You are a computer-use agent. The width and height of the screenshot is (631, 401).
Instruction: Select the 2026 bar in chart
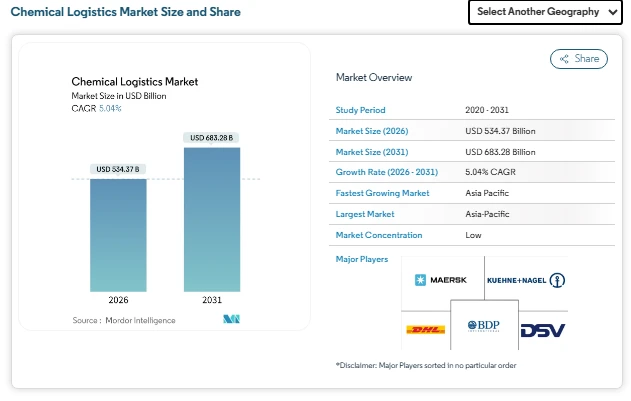point(118,234)
